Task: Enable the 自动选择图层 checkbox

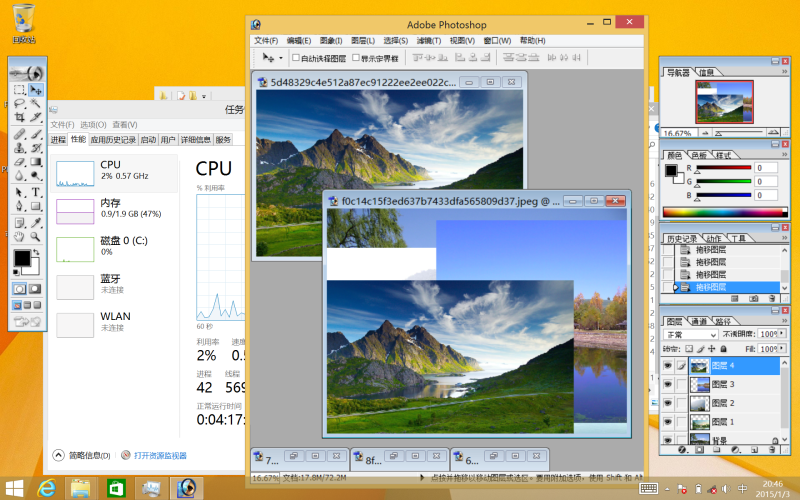Action: click(x=295, y=59)
